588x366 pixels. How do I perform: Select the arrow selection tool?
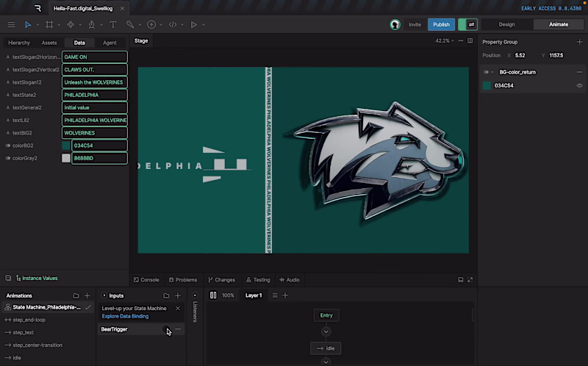[28, 25]
